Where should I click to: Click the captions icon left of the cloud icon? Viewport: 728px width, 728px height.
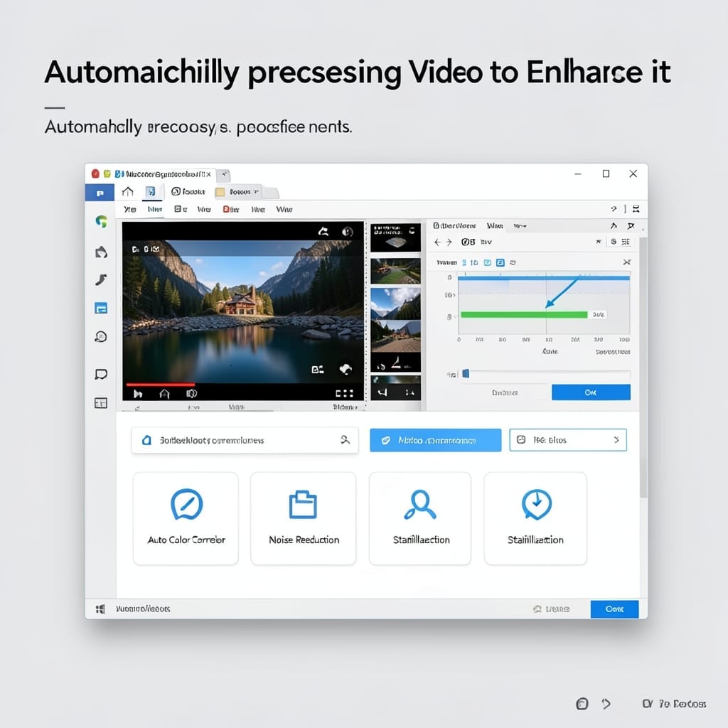pyautogui.click(x=318, y=370)
